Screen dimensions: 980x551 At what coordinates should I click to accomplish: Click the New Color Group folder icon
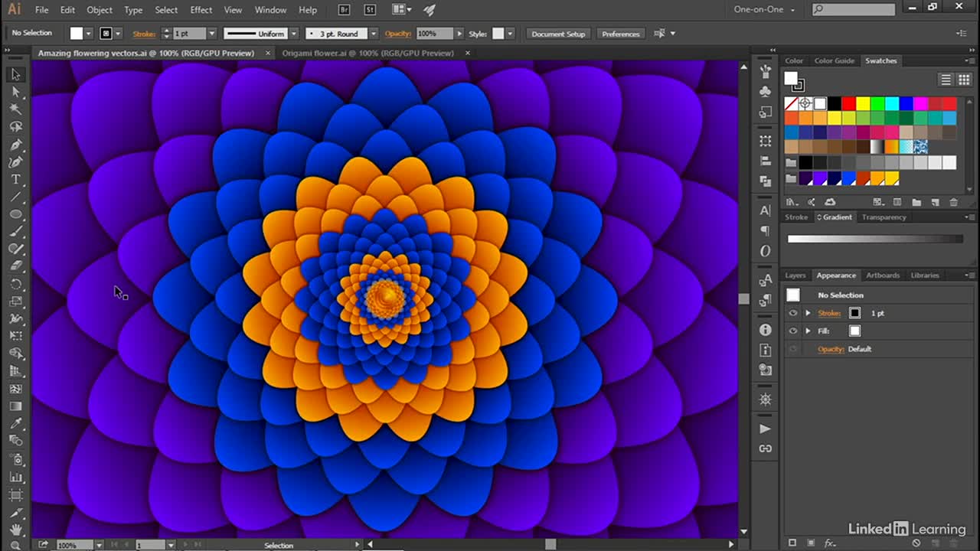pyautogui.click(x=917, y=202)
